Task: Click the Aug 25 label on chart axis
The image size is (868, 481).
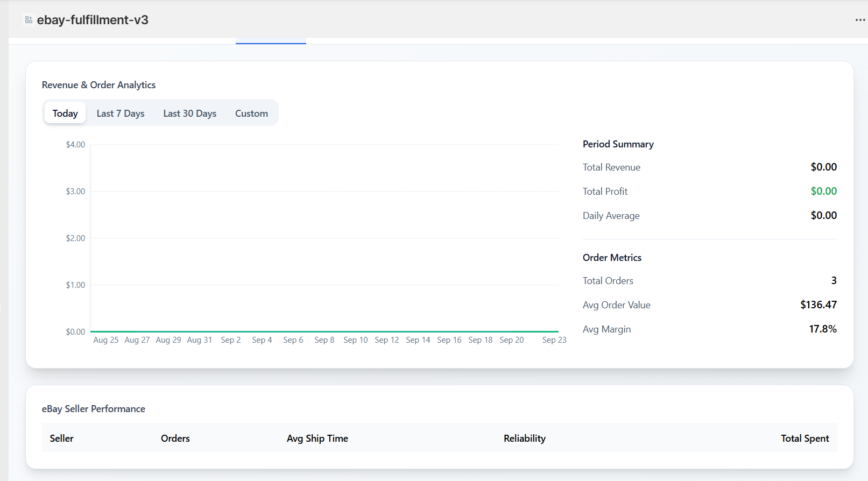Action: [x=106, y=340]
